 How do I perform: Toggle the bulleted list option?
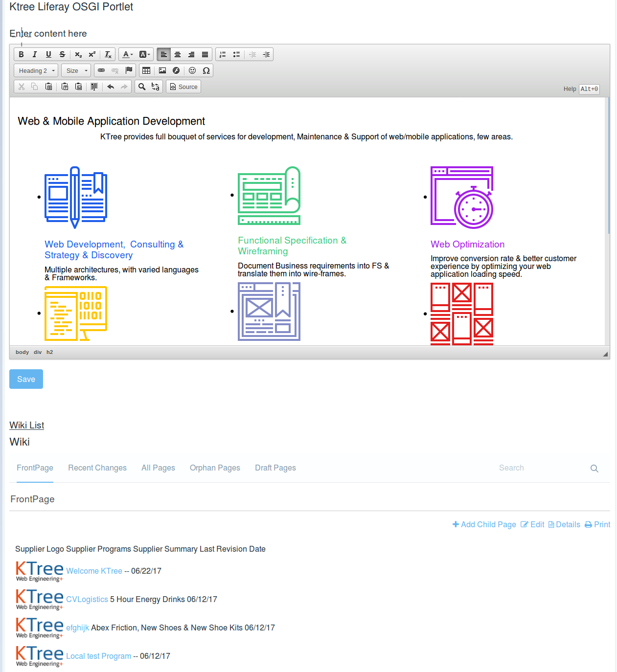pos(236,54)
